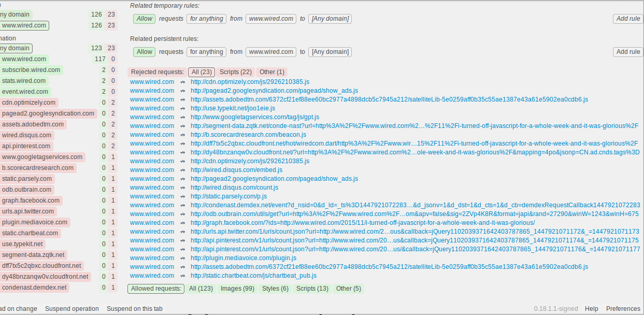Open 'for anything' selector in persistent rules

point(206,52)
